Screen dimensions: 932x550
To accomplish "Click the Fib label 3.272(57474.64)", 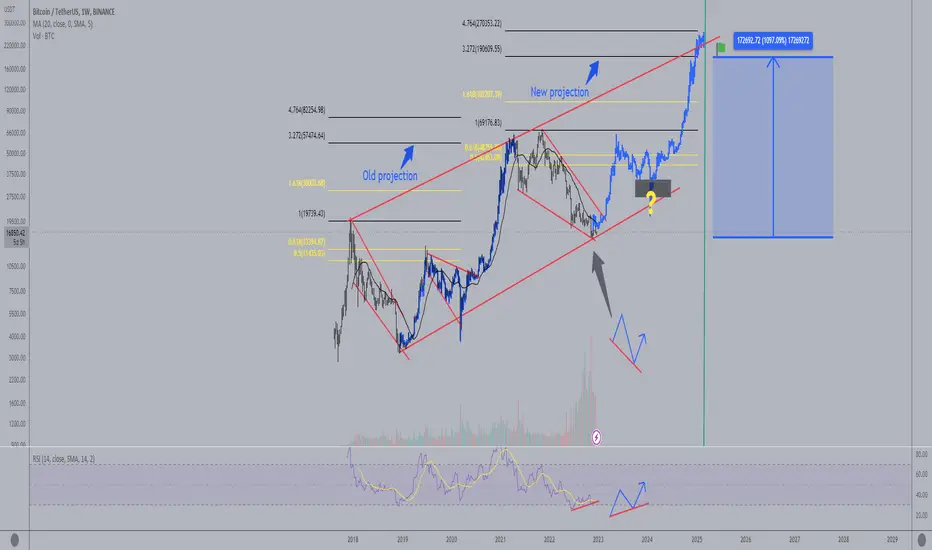I will point(307,136).
